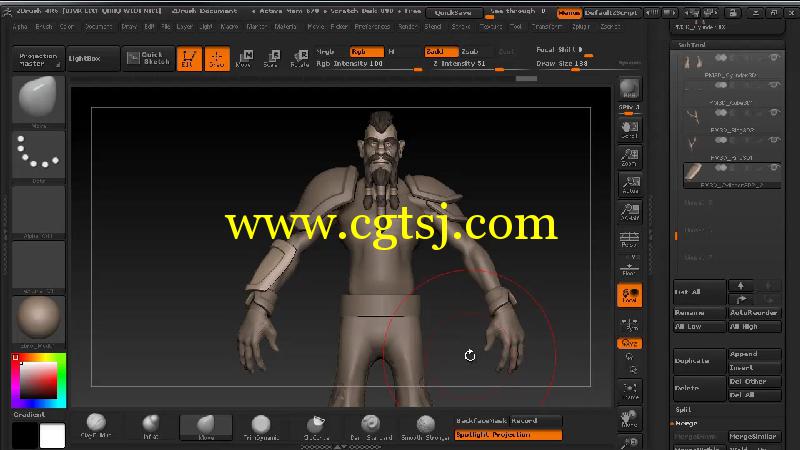
Task: Select the Scale transform tool
Action: click(x=272, y=59)
